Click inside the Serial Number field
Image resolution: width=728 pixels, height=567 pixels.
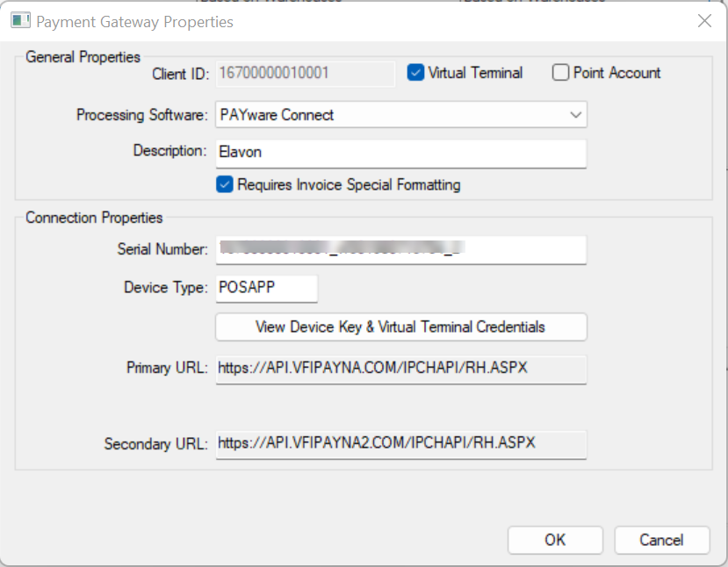(x=400, y=249)
